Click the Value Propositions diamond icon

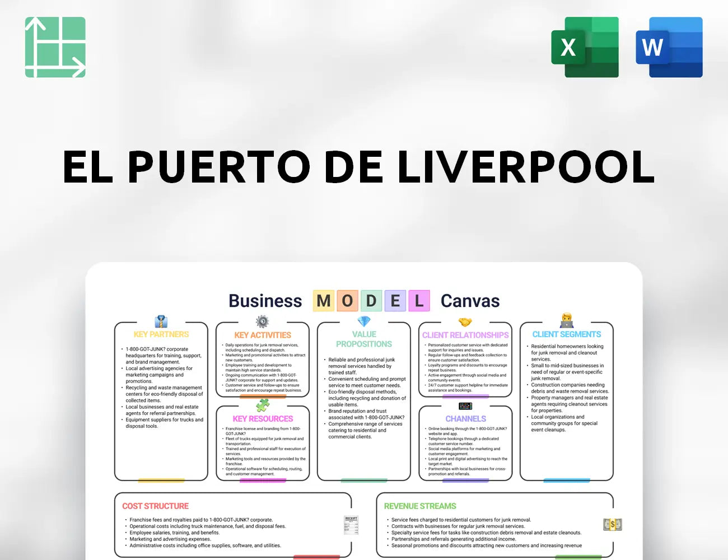364,321
